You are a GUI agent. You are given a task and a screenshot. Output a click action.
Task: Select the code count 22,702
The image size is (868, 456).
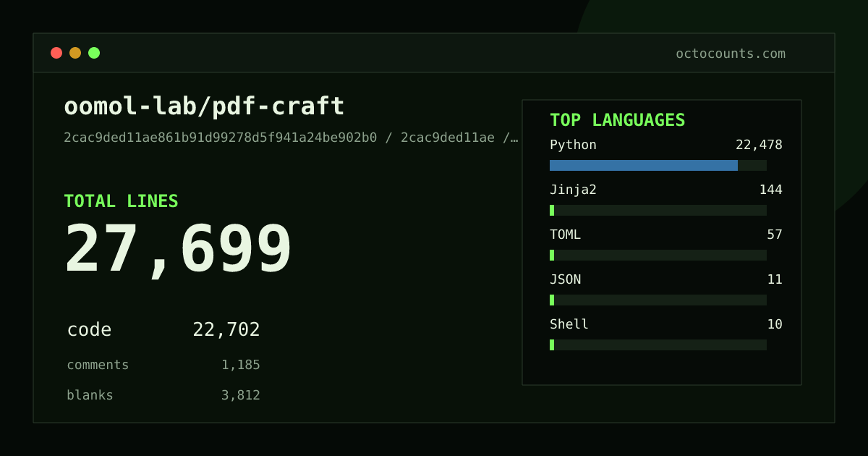coord(226,330)
